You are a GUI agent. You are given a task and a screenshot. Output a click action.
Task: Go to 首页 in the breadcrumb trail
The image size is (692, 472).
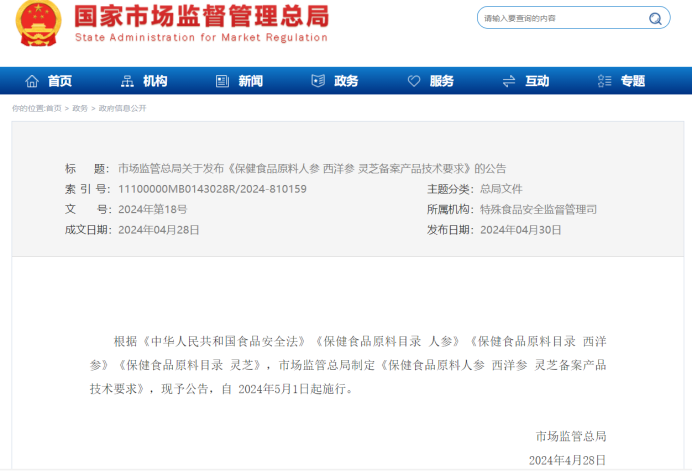pos(52,108)
